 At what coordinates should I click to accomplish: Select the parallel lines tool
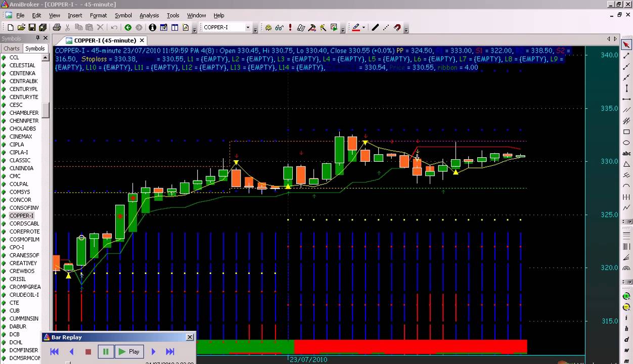coord(626,110)
